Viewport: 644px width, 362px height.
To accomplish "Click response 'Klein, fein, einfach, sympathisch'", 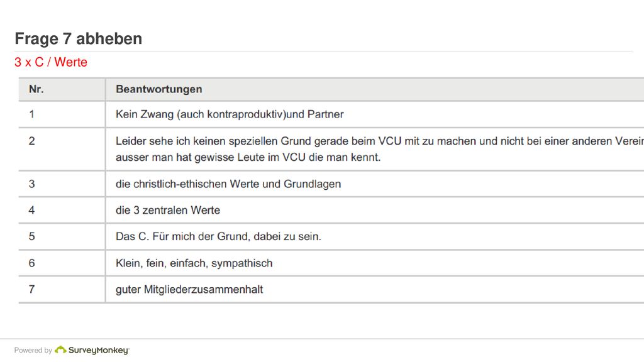I will (x=194, y=263).
